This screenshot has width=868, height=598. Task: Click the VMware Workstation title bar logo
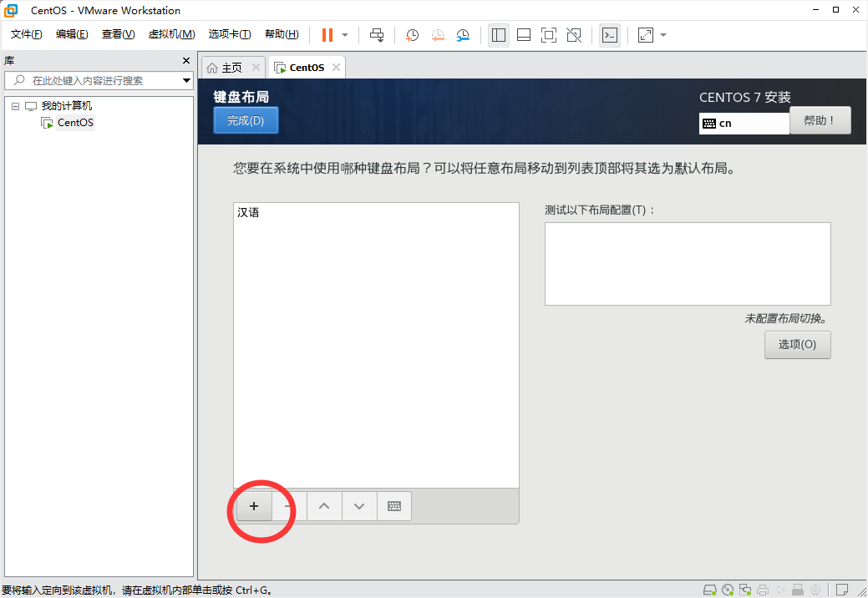click(x=11, y=10)
